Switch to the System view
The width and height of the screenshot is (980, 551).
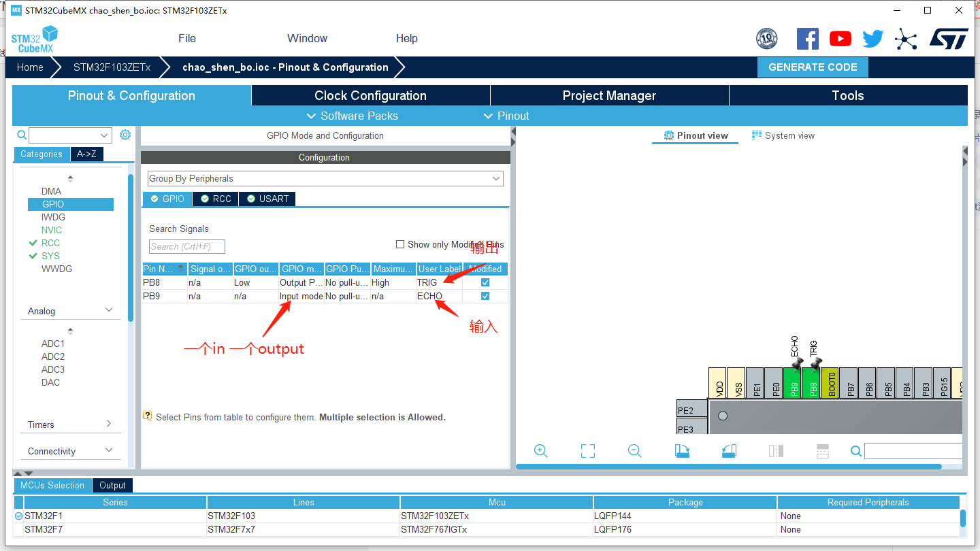[783, 135]
